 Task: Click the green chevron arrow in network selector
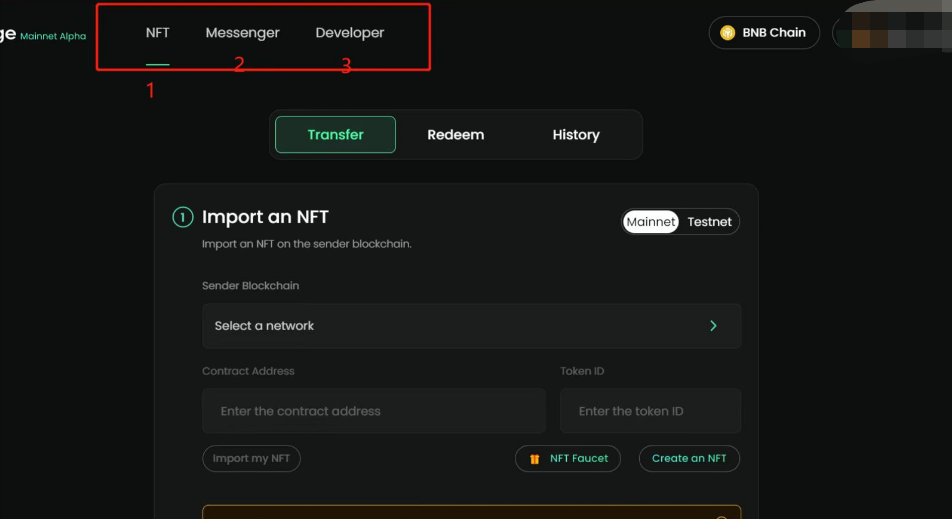[x=713, y=326]
